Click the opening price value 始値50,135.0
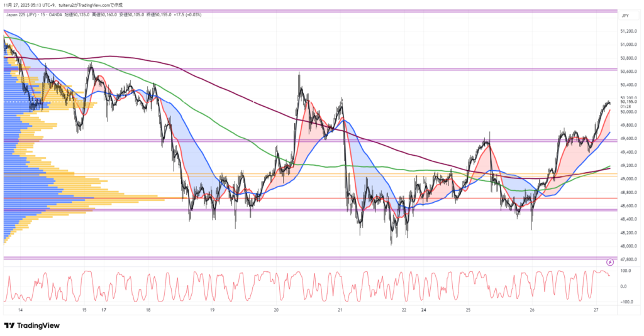 coord(76,15)
